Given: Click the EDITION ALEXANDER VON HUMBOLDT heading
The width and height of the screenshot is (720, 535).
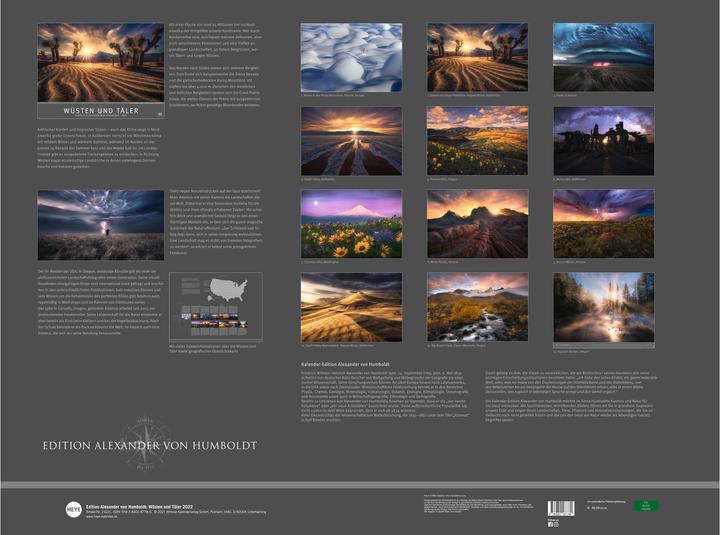Looking at the screenshot, I should [150, 445].
